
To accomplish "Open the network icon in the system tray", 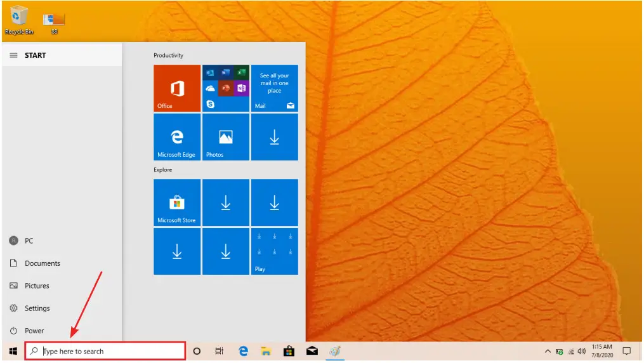I will [x=571, y=352].
